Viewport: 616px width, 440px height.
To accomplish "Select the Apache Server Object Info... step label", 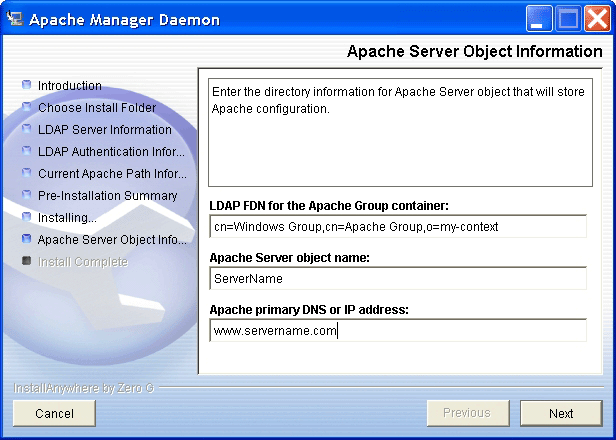I will pos(112,239).
